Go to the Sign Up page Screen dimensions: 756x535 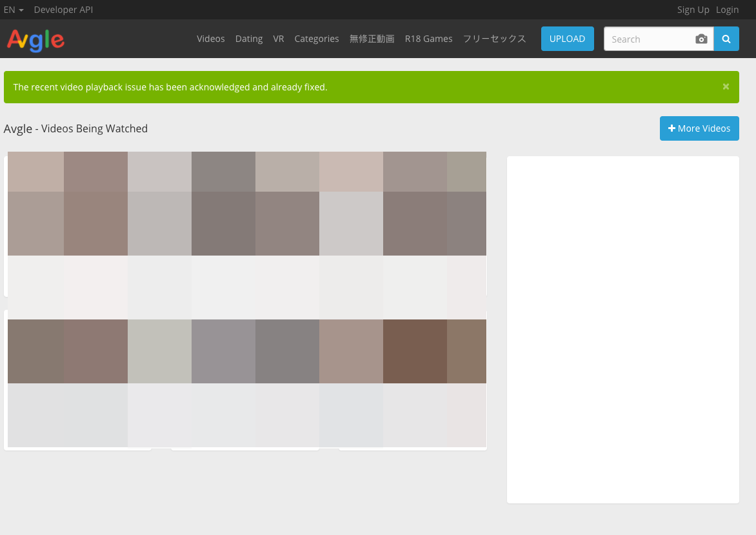[x=693, y=10]
